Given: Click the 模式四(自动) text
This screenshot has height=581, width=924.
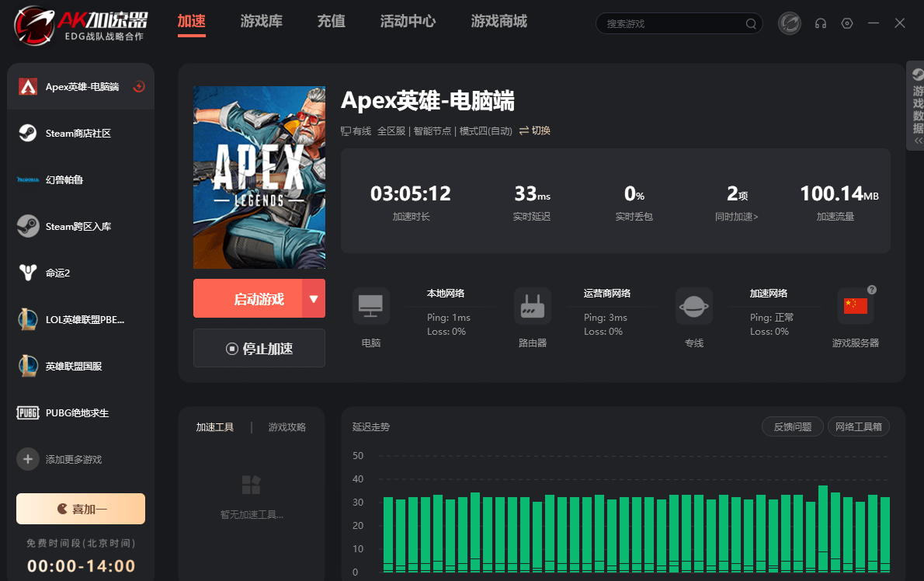Looking at the screenshot, I should [x=485, y=130].
